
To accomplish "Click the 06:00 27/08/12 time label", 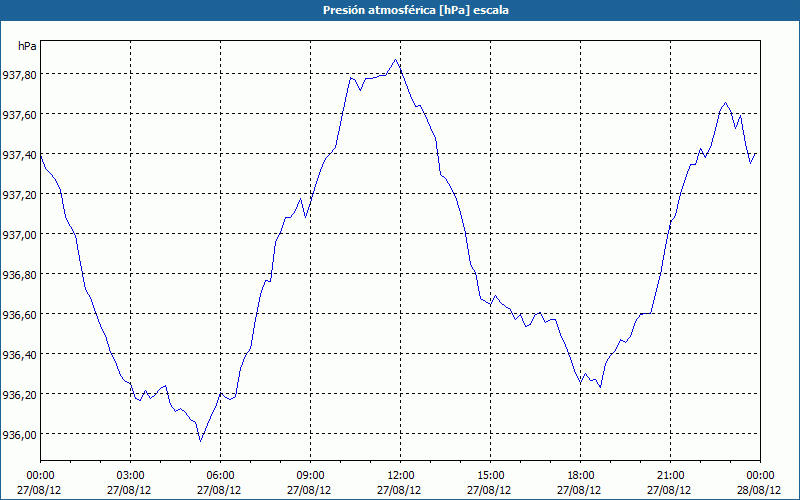I will point(219,483).
